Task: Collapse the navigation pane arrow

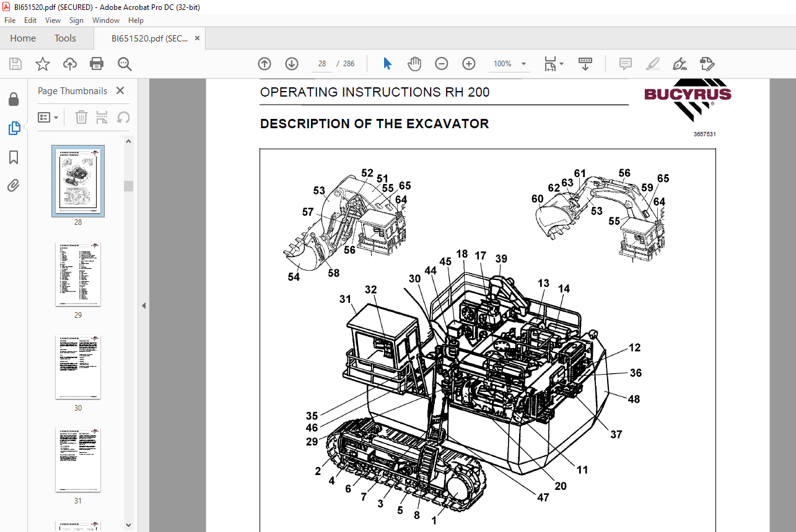Action: [144, 305]
